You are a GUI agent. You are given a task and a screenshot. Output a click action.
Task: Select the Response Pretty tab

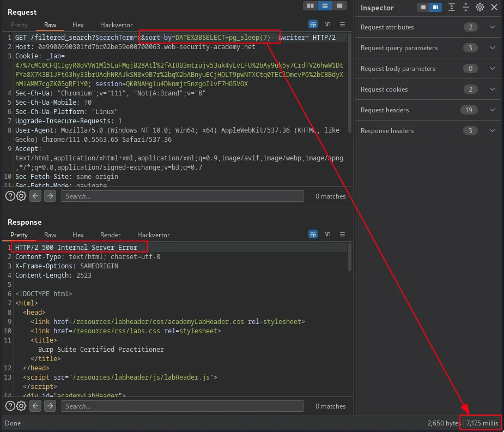tap(19, 235)
